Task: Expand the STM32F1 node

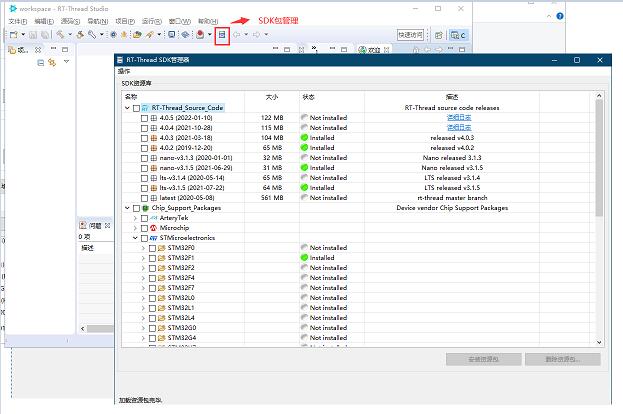Action: [x=143, y=258]
